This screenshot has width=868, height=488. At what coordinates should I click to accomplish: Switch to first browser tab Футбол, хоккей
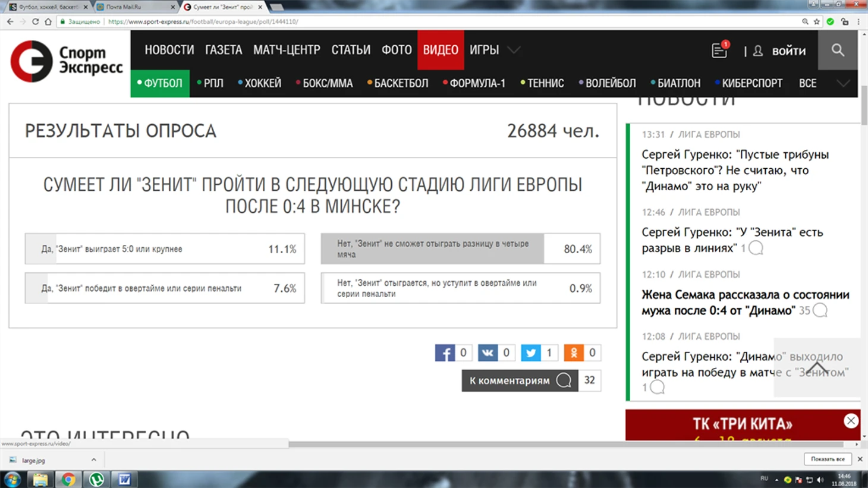pyautogui.click(x=48, y=7)
